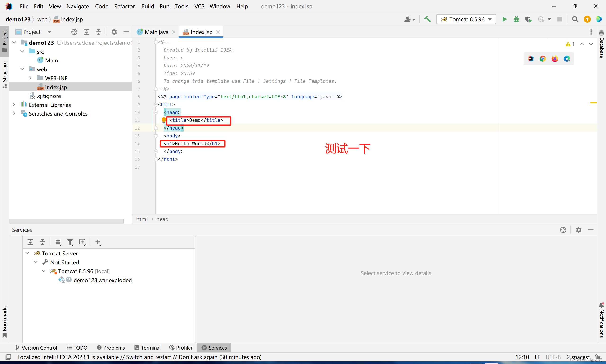The height and width of the screenshot is (364, 606).
Task: Open the JetBrains Toolbox-style icon at far right
Action: 599,19
